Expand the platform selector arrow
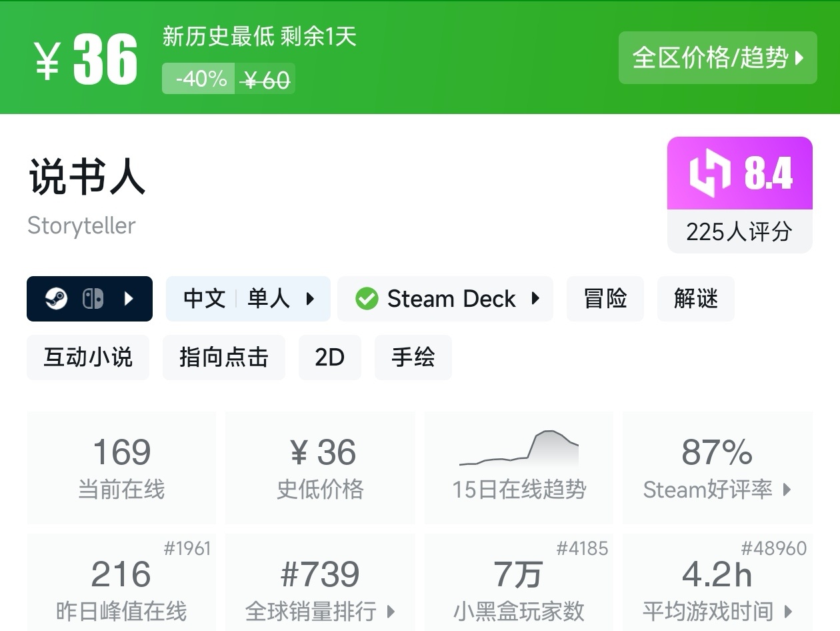Viewport: 840px width, 631px height. [x=129, y=299]
